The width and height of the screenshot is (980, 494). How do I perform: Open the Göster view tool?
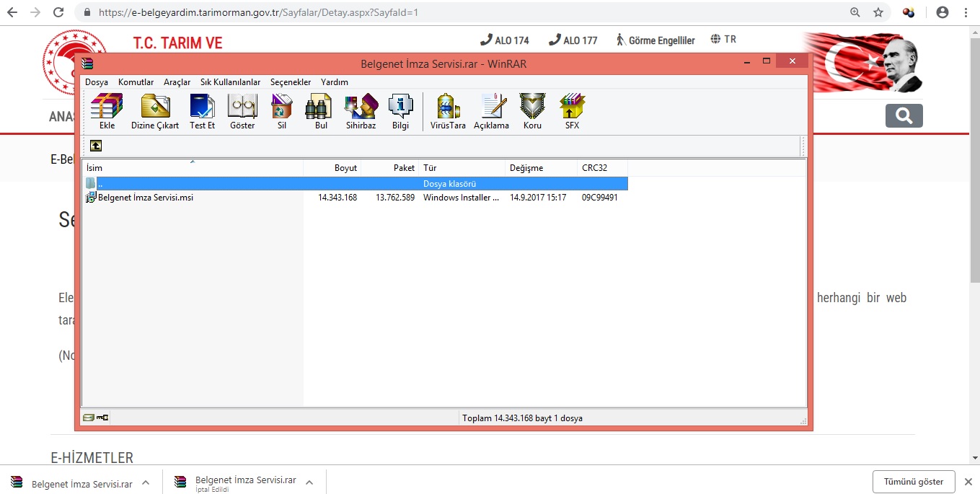click(x=242, y=111)
